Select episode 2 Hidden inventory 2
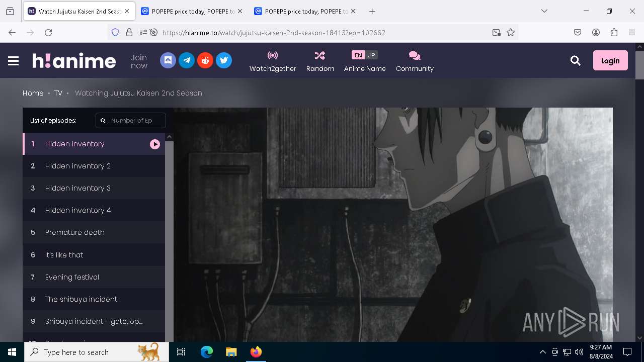 coord(94,166)
